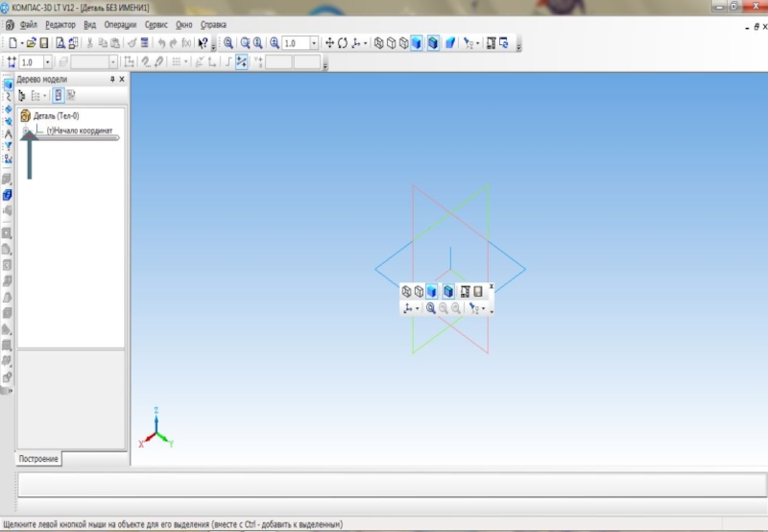Open the Операции menu

pyautogui.click(x=120, y=25)
